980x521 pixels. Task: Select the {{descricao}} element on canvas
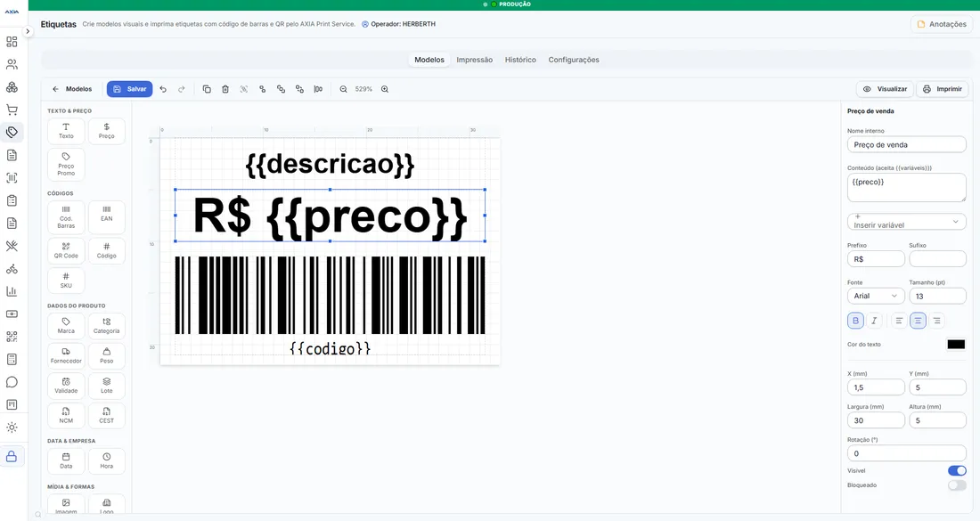[330, 165]
